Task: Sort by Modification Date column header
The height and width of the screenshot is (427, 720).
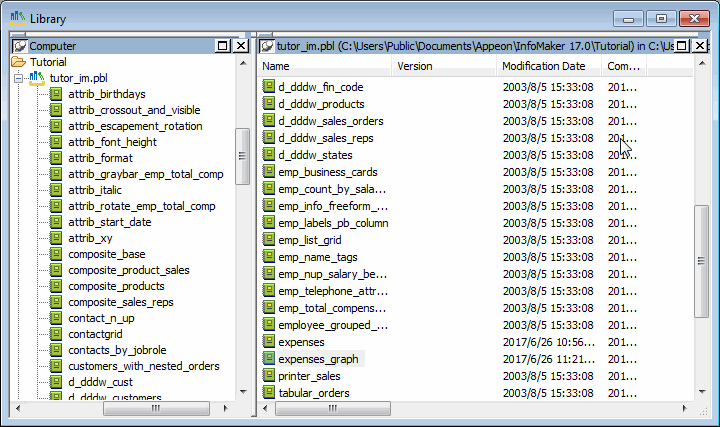Action: [x=549, y=66]
